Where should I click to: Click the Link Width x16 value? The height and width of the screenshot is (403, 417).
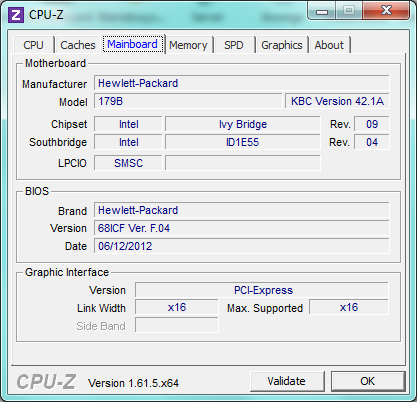tap(177, 307)
